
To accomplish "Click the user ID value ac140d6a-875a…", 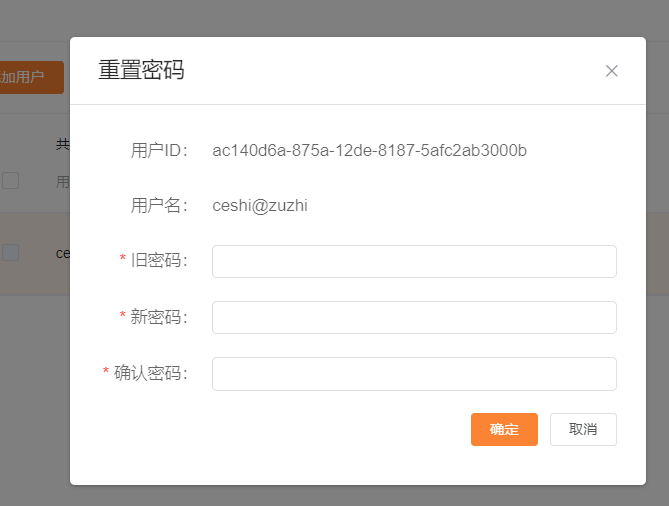I will click(369, 151).
